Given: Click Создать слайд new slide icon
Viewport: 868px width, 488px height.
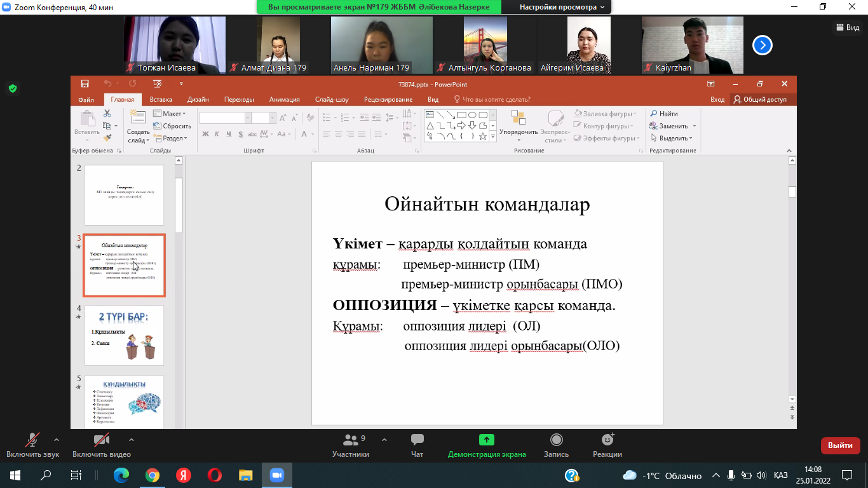Looking at the screenshot, I should tap(138, 118).
